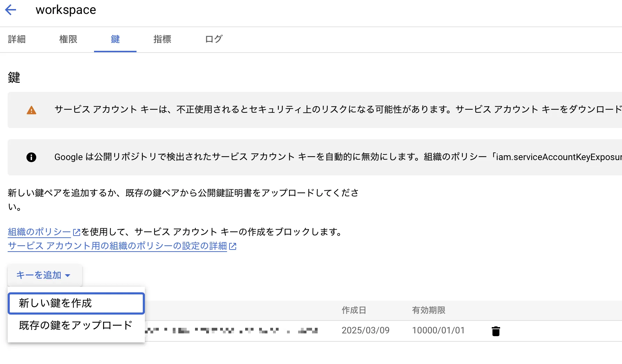
Task: Open the 組織のポリシー link
Action: tap(39, 232)
